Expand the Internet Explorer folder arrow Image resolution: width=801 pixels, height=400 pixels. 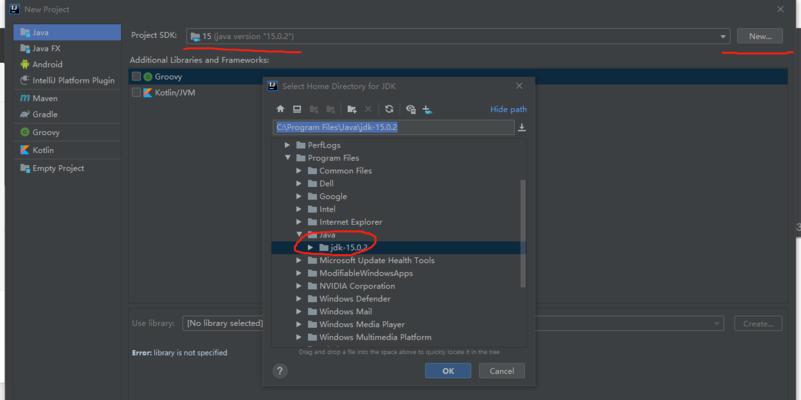pyautogui.click(x=299, y=222)
